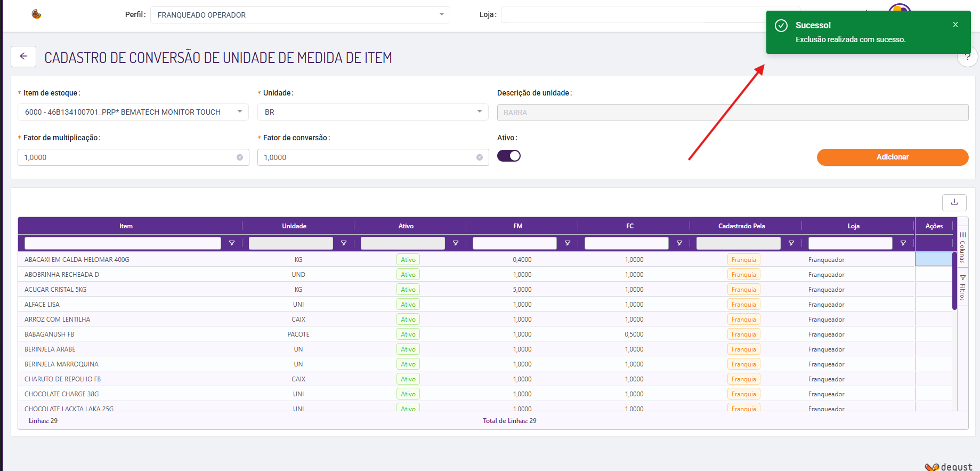The width and height of the screenshot is (980, 471).
Task: Click the Fator de multiplicação input
Action: 133,157
